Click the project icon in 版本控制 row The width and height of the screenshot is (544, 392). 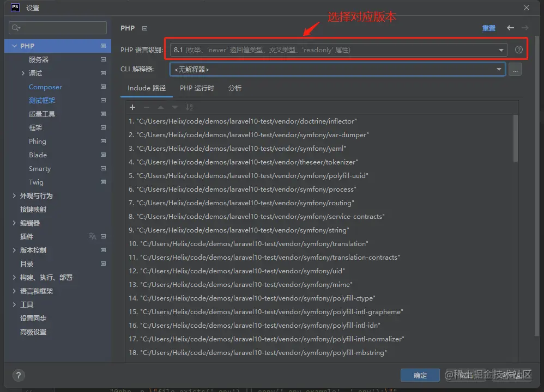[103, 250]
